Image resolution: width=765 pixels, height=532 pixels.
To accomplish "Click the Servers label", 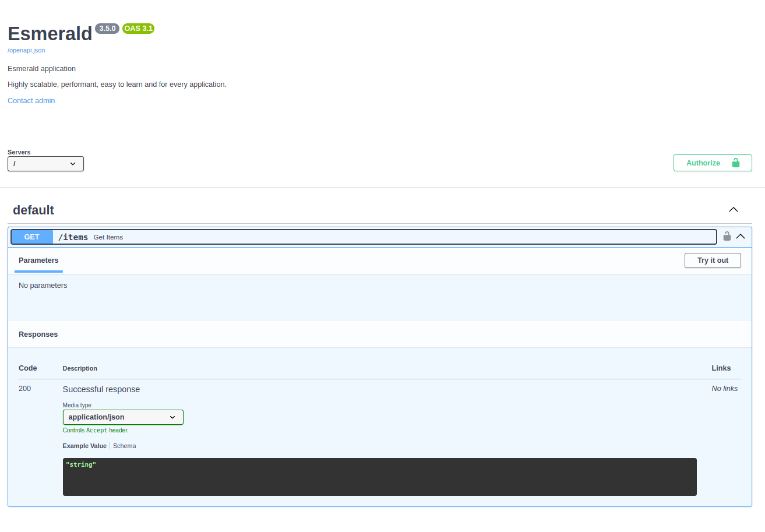I will point(19,152).
